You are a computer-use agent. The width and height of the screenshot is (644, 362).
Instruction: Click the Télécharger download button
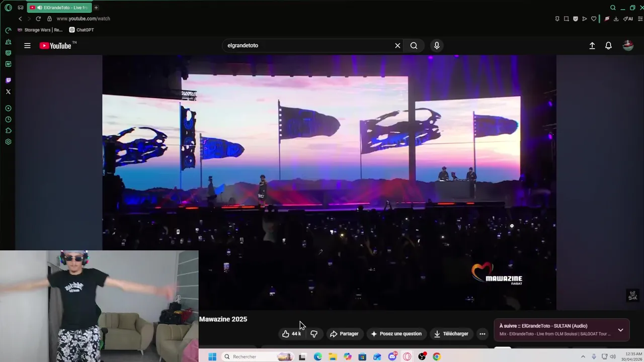(451, 334)
